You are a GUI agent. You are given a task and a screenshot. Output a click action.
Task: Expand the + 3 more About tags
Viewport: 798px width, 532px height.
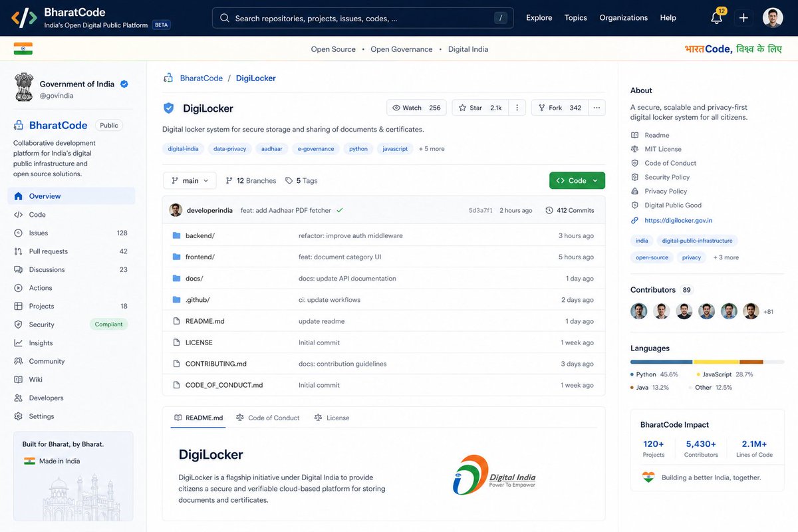pos(726,257)
